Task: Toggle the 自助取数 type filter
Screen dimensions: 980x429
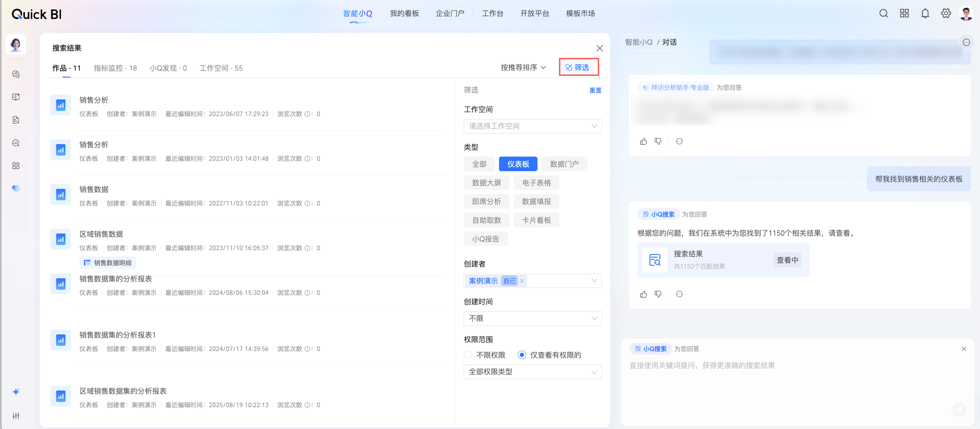Action: click(486, 220)
